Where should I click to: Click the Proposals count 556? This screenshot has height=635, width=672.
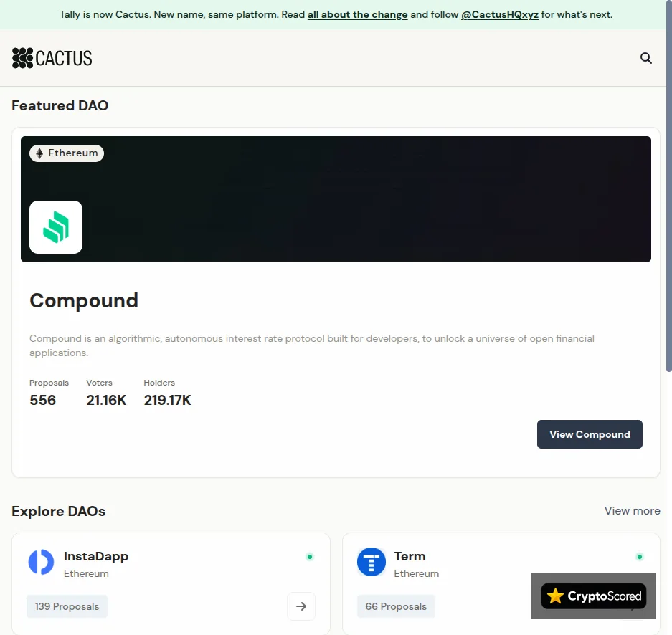coord(43,400)
